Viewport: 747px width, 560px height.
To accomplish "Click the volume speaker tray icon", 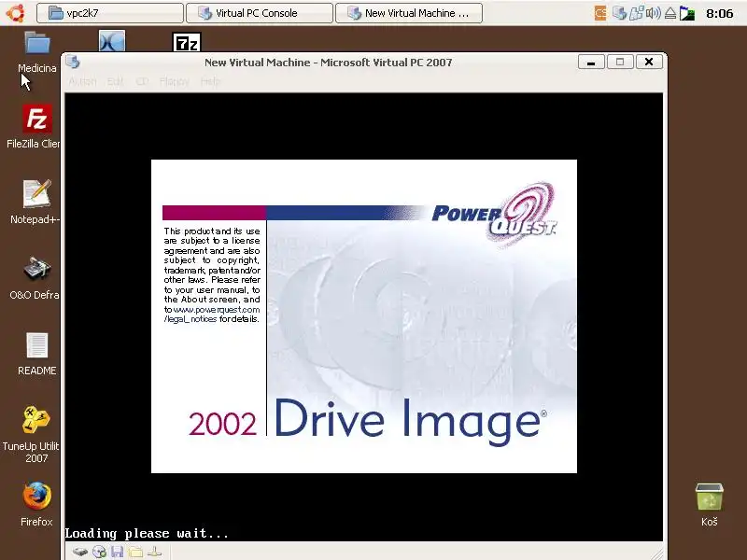I will coord(653,13).
